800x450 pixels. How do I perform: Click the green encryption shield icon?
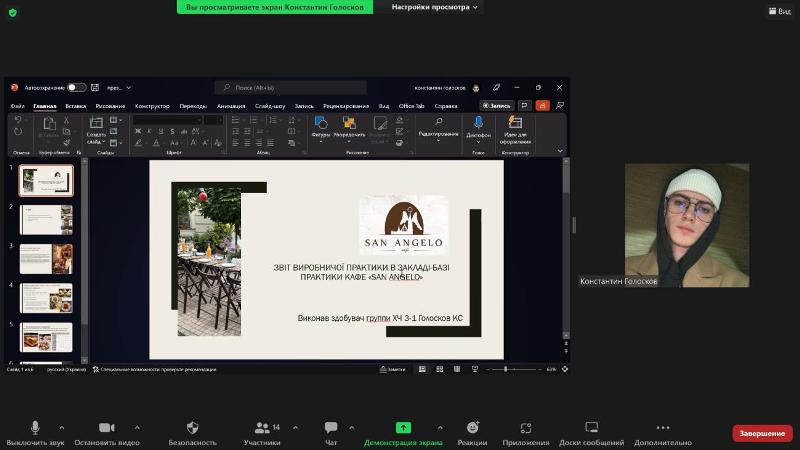(x=13, y=13)
